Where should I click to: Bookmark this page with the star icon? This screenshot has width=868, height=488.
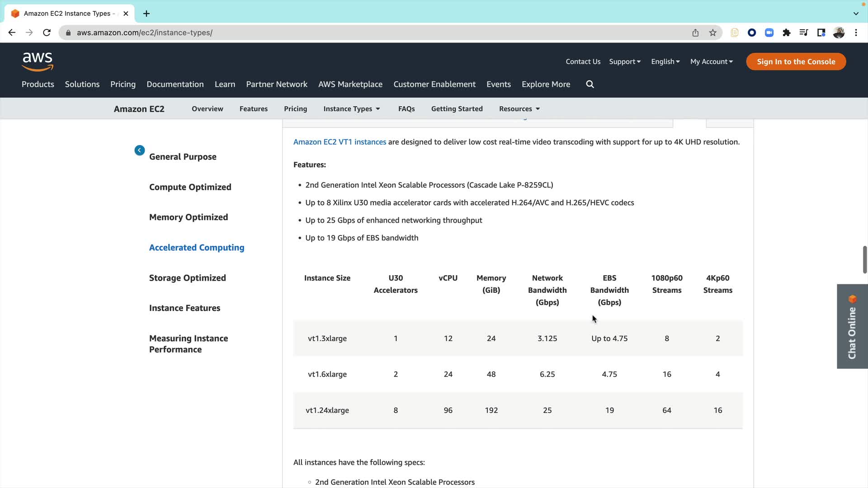[x=713, y=33]
